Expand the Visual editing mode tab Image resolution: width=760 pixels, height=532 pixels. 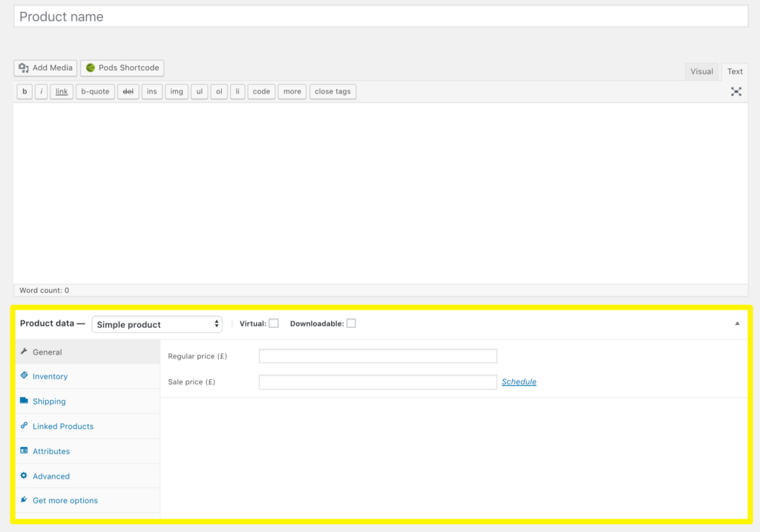pos(701,71)
